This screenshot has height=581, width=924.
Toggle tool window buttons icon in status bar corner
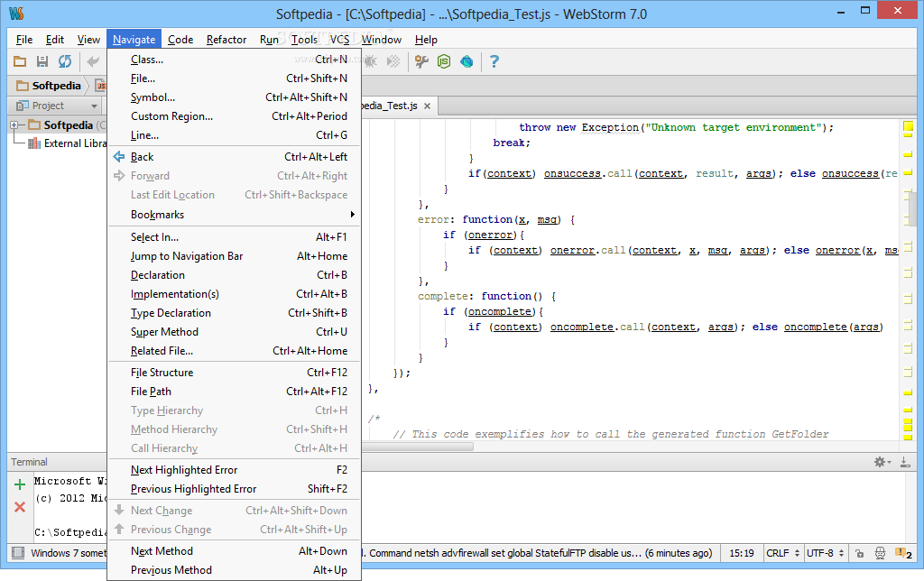coord(18,553)
